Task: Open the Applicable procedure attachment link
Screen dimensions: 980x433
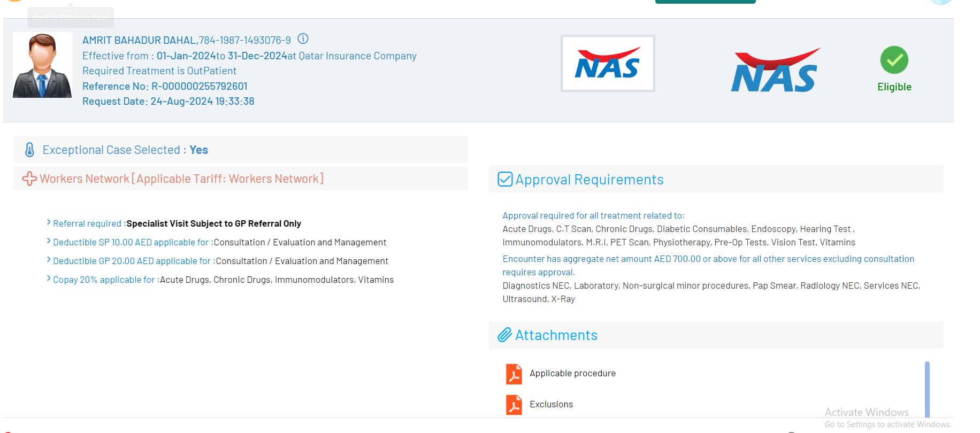Action: click(x=572, y=373)
